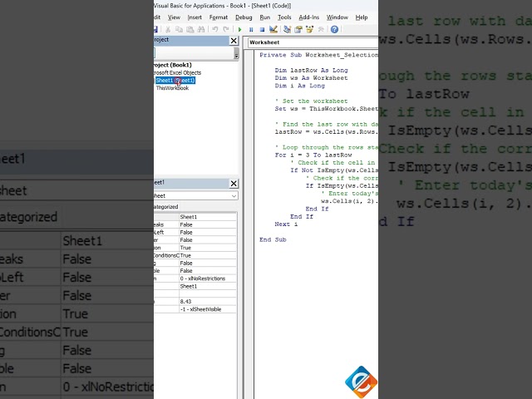Open the Format menu
Image resolution: width=532 pixels, height=399 pixels.
tap(218, 17)
